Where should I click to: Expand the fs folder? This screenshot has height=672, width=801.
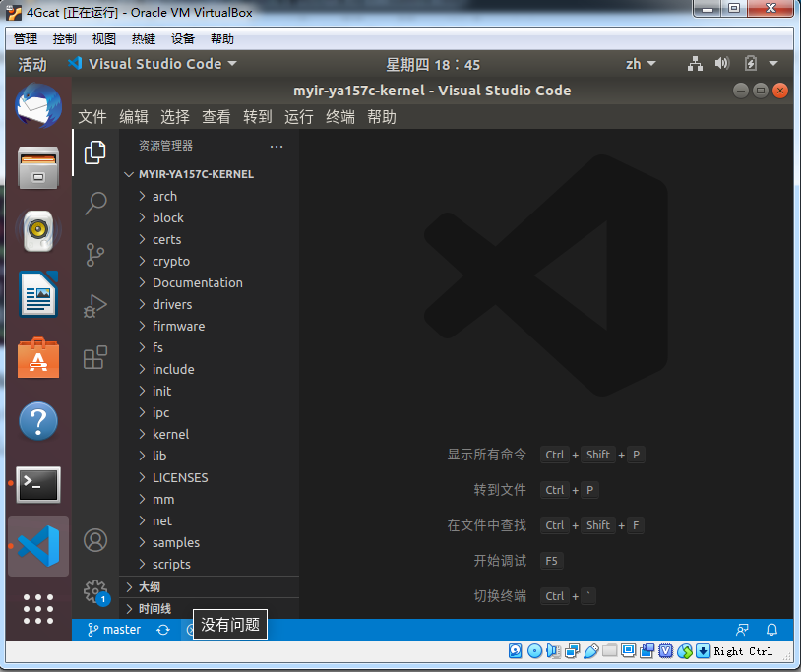(x=210, y=347)
